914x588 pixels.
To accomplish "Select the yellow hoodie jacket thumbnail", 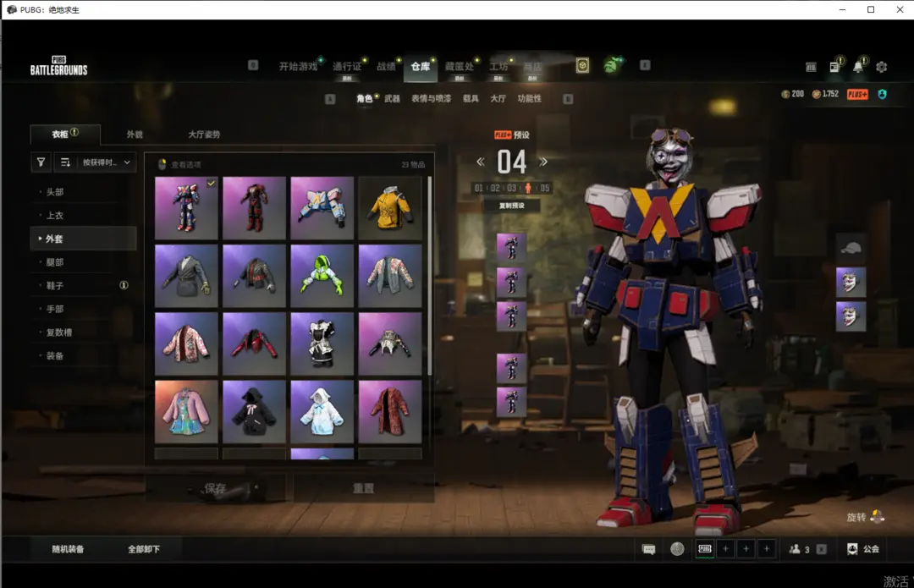I will 390,208.
